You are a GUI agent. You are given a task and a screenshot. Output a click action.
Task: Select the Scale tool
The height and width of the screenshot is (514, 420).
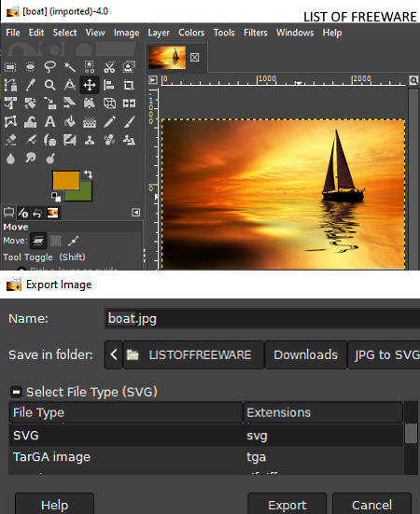(x=49, y=104)
